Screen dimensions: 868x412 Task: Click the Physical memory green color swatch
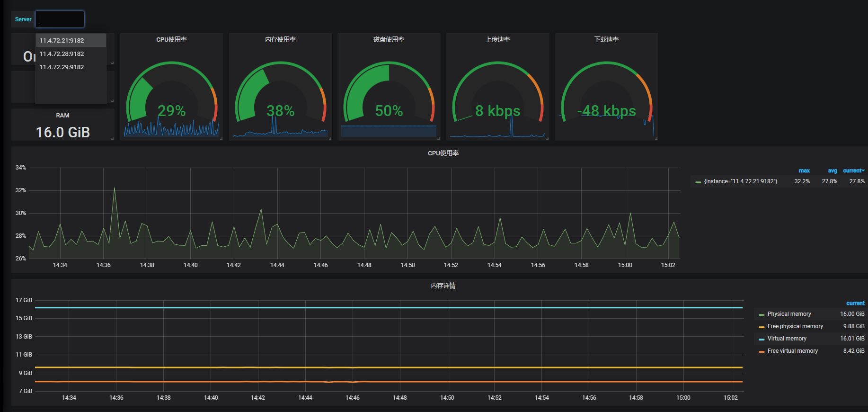(762, 314)
